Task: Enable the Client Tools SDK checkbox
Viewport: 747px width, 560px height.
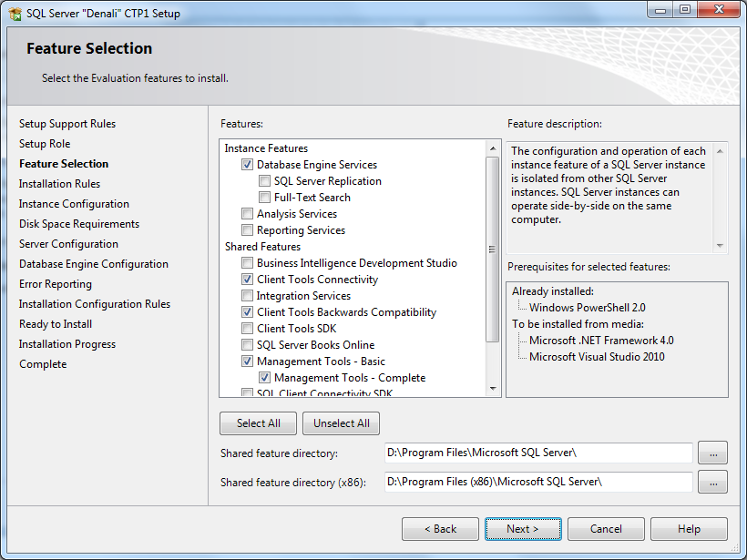Action: pos(247,329)
